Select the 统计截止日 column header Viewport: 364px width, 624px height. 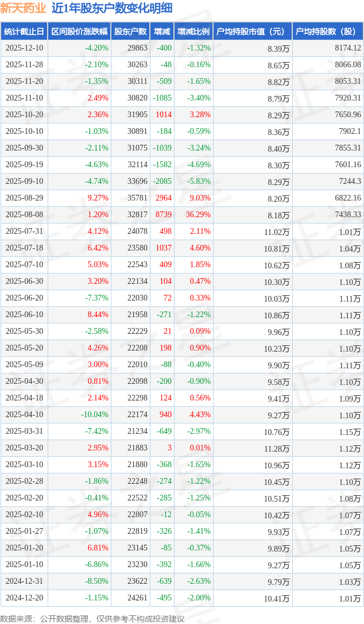pos(24,32)
